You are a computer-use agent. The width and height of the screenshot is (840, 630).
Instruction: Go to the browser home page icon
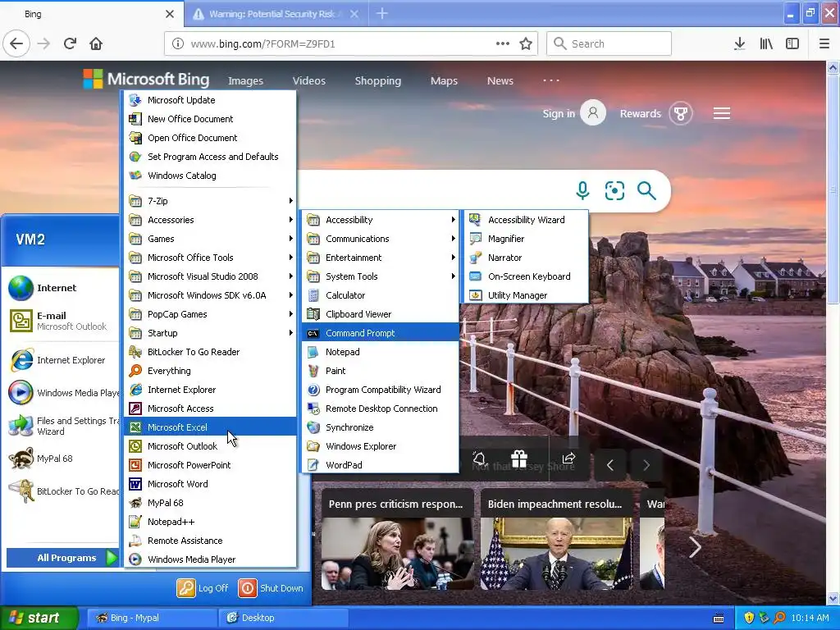click(x=96, y=43)
